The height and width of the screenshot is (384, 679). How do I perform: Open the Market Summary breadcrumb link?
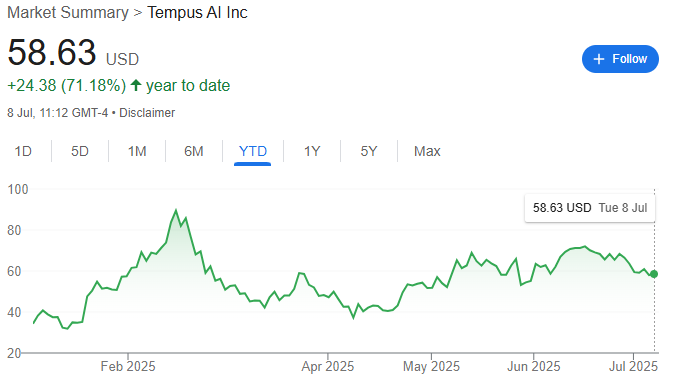coord(68,13)
